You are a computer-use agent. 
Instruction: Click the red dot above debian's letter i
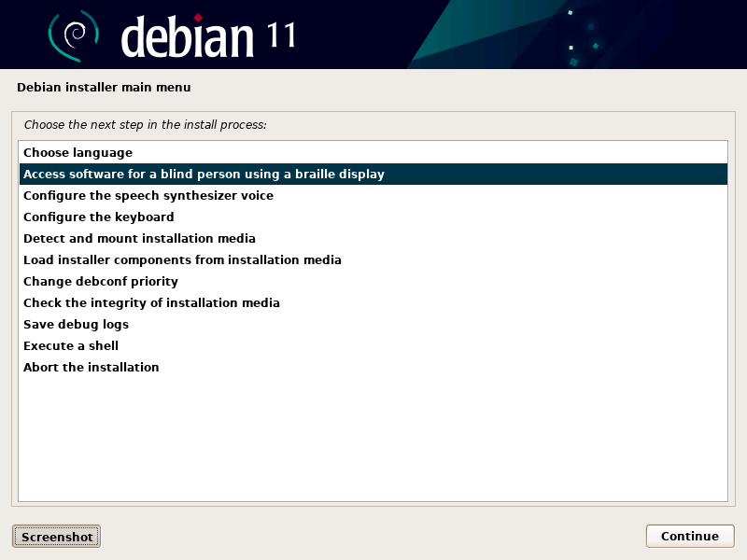(198, 18)
